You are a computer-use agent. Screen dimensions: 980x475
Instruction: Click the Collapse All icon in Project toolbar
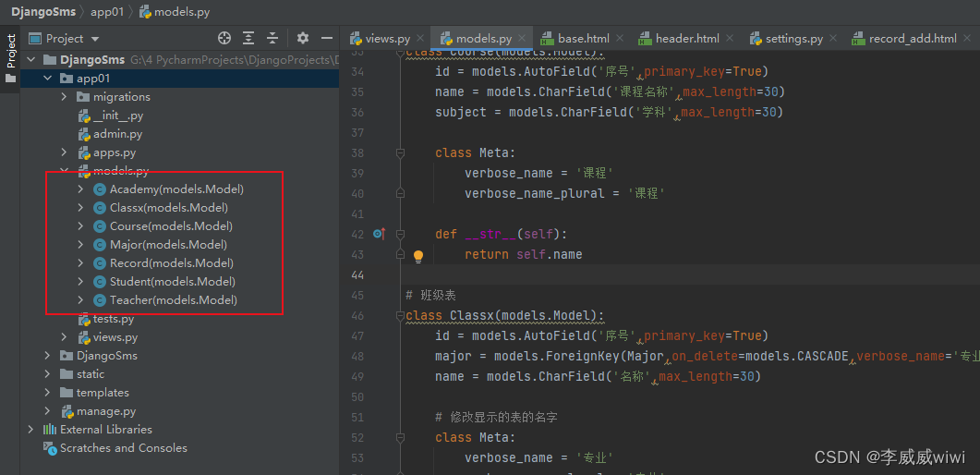click(272, 38)
